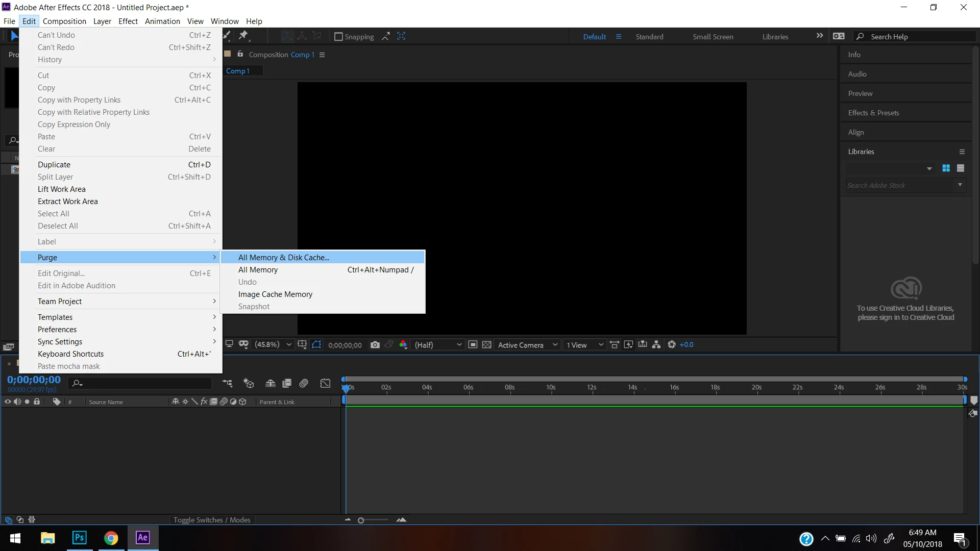Click the snapshot camera icon in viewer
The image size is (980, 551).
[x=375, y=345]
